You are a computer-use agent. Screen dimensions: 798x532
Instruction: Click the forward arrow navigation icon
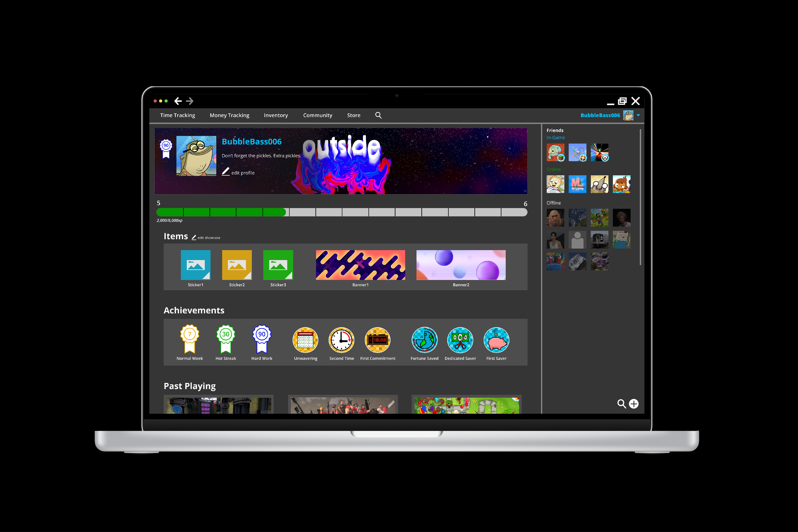(x=190, y=101)
